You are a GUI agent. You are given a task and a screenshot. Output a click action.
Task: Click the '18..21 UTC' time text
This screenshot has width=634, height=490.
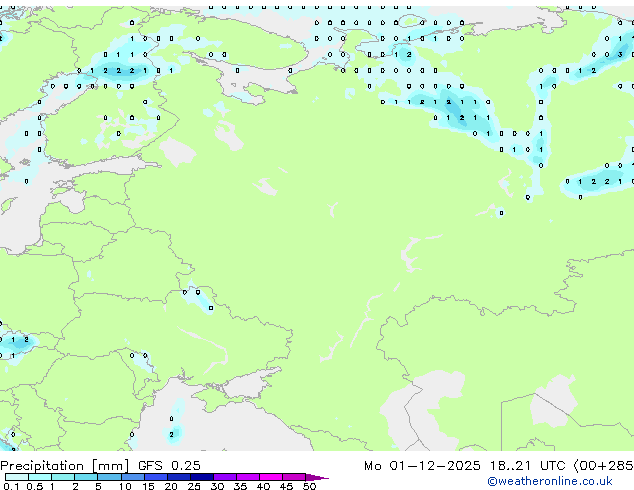[x=527, y=466]
